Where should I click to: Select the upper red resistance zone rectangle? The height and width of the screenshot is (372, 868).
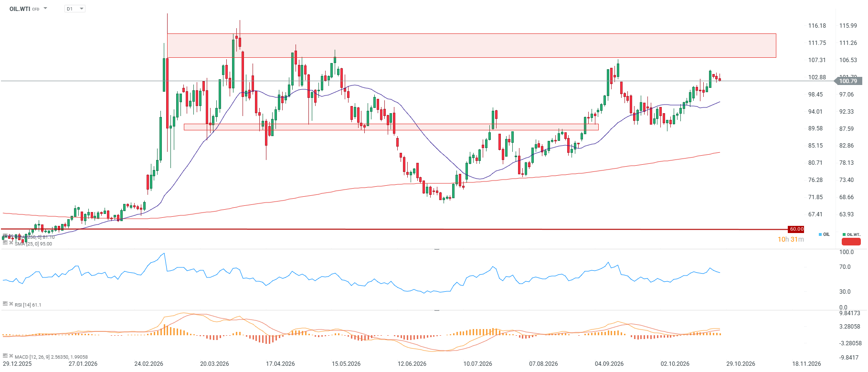click(x=471, y=45)
